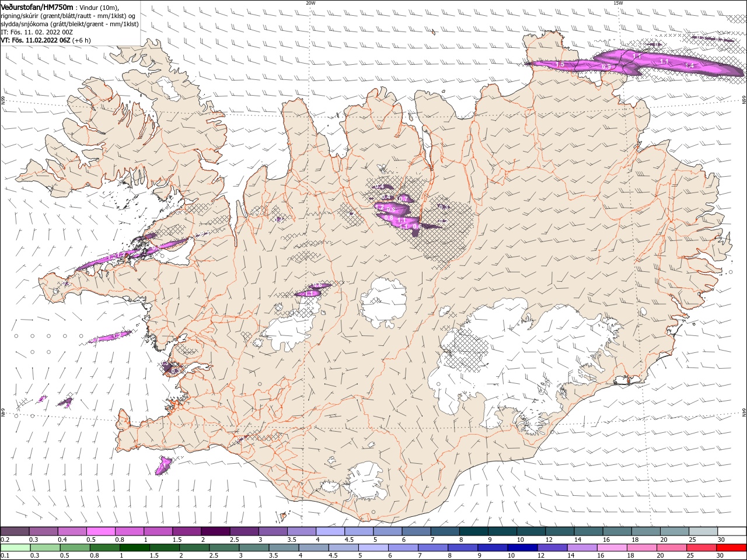This screenshot has width=747, height=560.
Task: Select the snow legend swatch starting at 0.5
Action: pos(100,531)
